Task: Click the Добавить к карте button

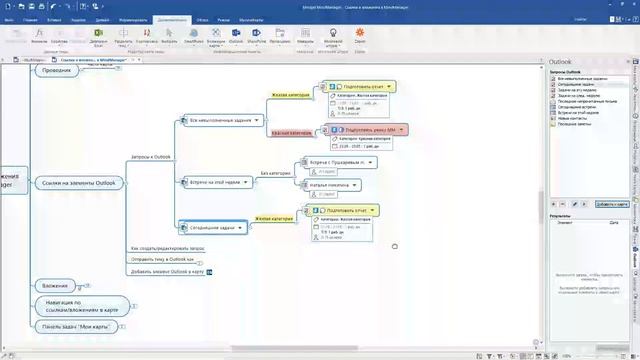Action: click(612, 204)
